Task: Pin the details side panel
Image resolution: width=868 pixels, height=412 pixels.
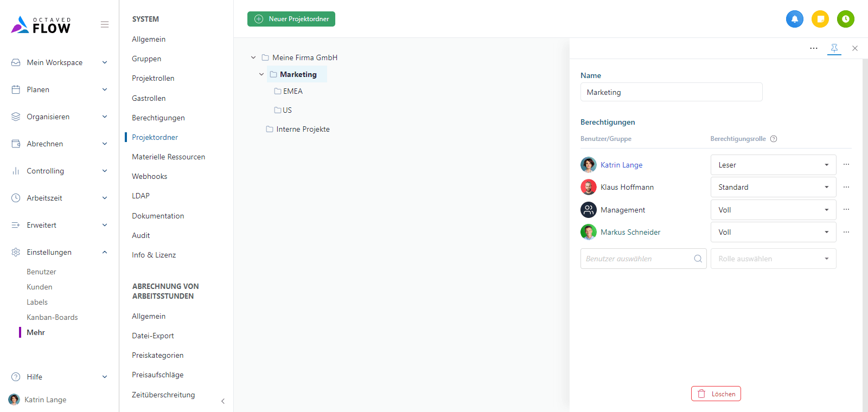Action: click(x=834, y=48)
